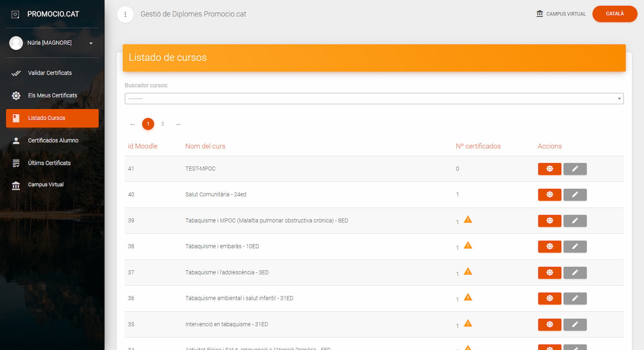This screenshot has height=350, width=644.
Task: Edit the Intervenció en tabaquisme course
Action: point(575,325)
